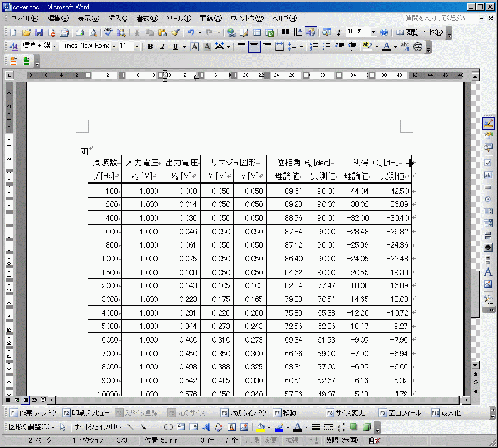The image size is (498, 448).
Task: Expand the Times New Roman font dropdown
Action: pos(114,47)
